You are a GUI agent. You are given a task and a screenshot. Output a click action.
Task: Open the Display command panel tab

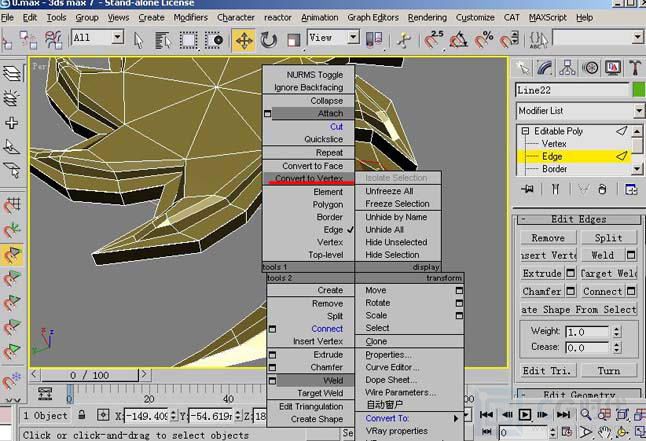coord(613,68)
